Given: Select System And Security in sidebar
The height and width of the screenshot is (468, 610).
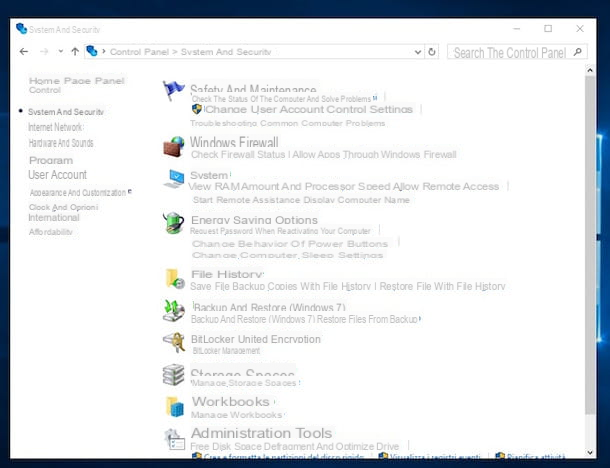Looking at the screenshot, I should click(66, 112).
